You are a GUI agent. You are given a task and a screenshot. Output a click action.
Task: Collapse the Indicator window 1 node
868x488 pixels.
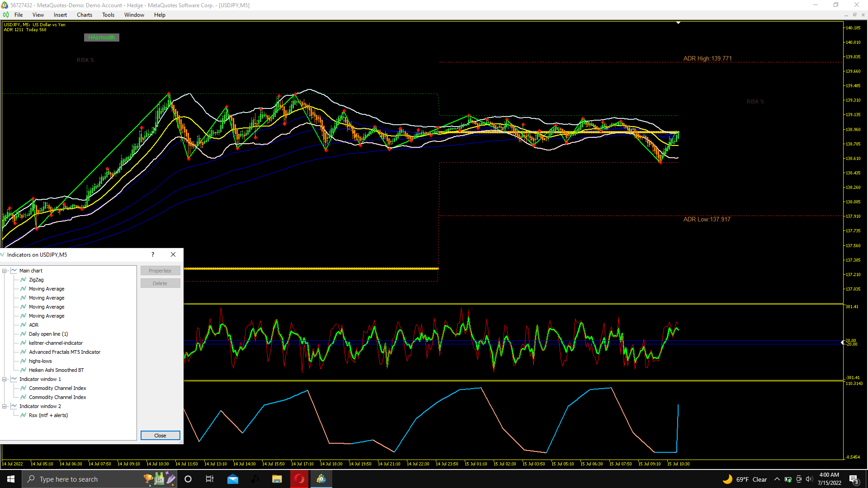5,379
